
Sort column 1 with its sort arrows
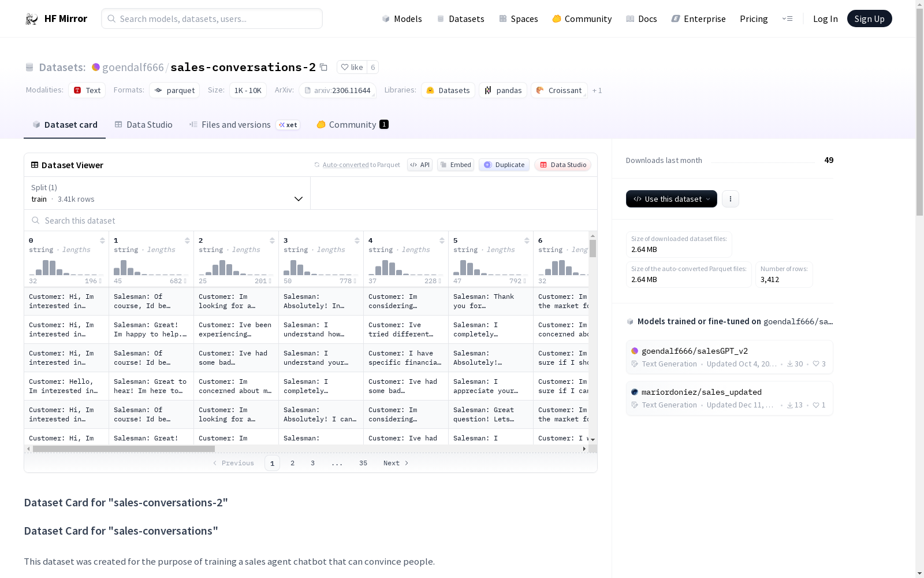187,240
